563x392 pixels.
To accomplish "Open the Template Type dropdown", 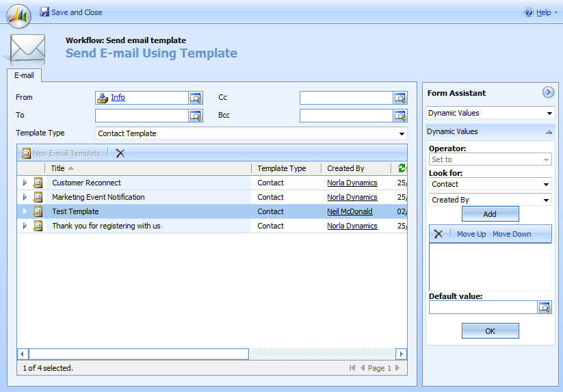I will pyautogui.click(x=401, y=133).
